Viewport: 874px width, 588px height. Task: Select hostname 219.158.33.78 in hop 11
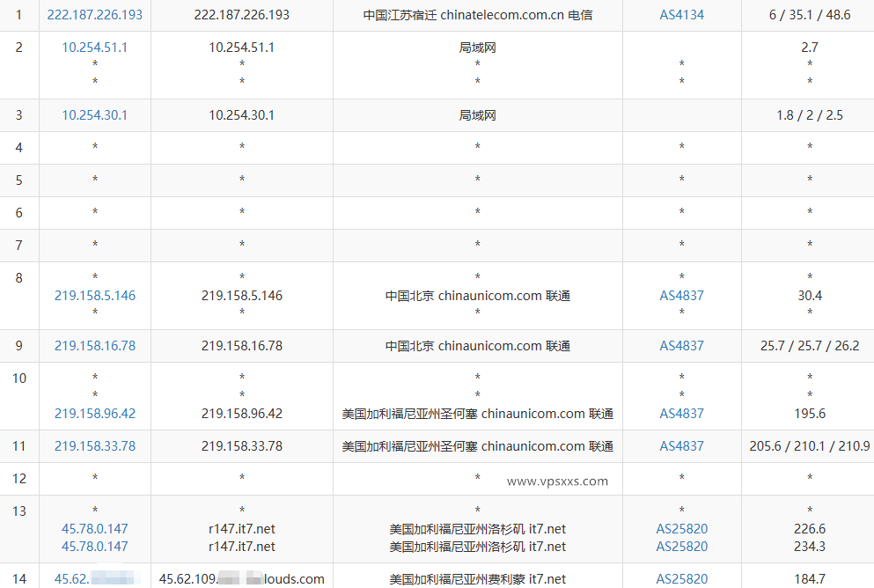[242, 446]
